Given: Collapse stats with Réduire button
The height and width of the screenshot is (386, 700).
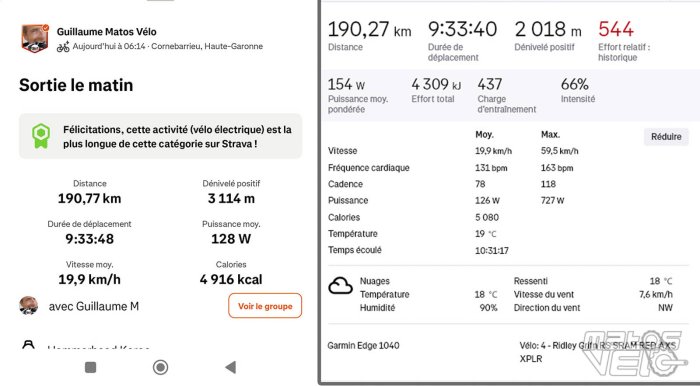Looking at the screenshot, I should 666,137.
